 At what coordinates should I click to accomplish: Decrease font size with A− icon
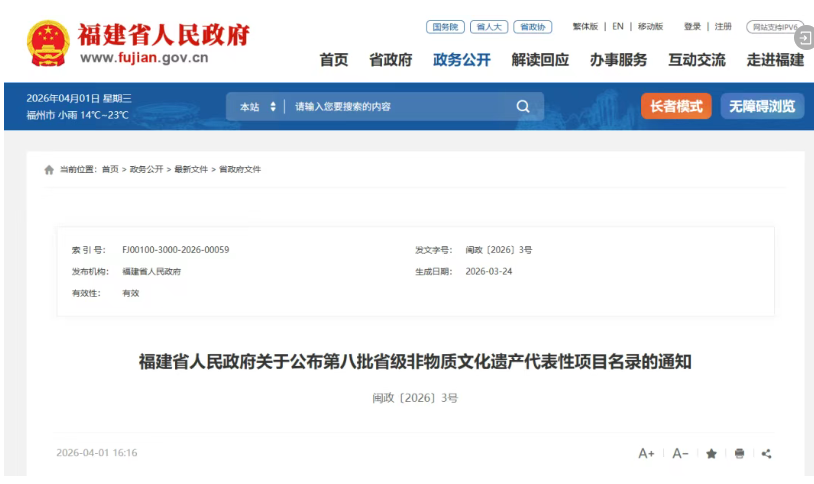(x=680, y=453)
